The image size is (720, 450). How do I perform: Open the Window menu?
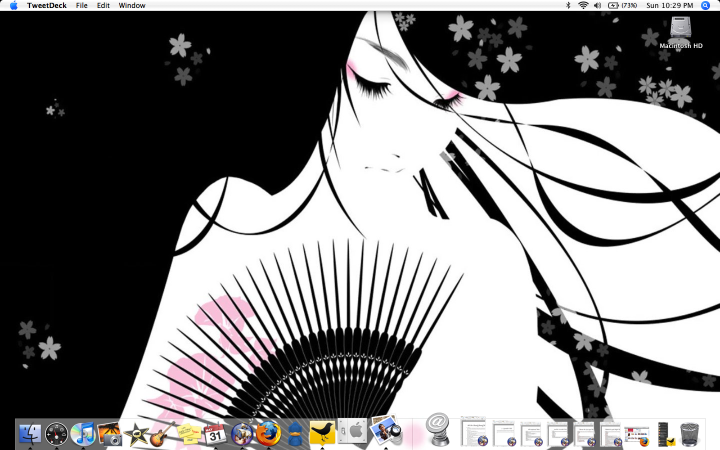point(132,6)
